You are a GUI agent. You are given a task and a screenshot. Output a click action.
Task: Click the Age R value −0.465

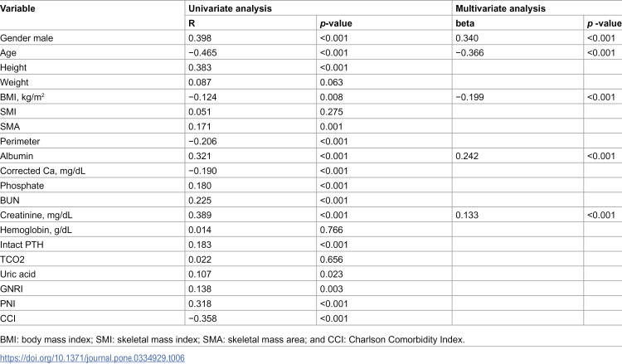coord(202,53)
